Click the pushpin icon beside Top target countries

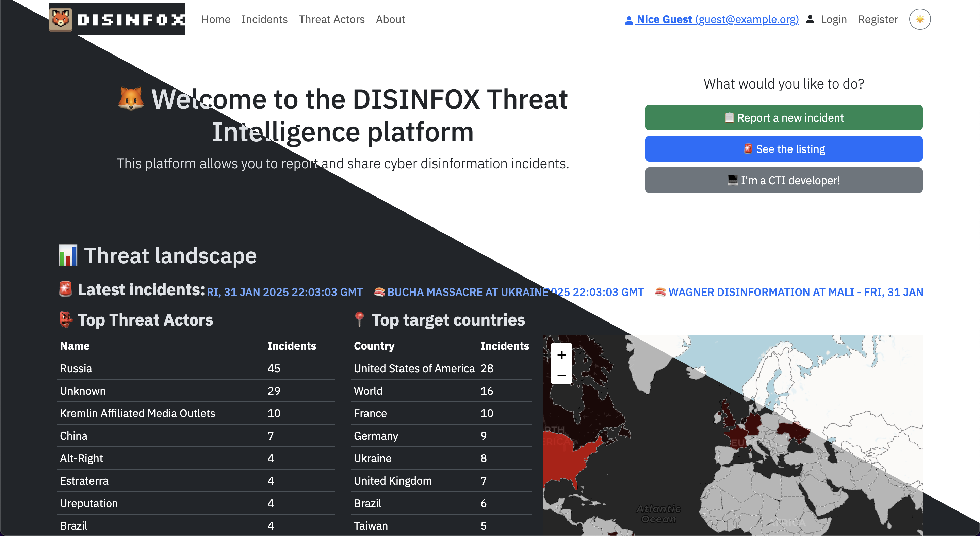359,319
